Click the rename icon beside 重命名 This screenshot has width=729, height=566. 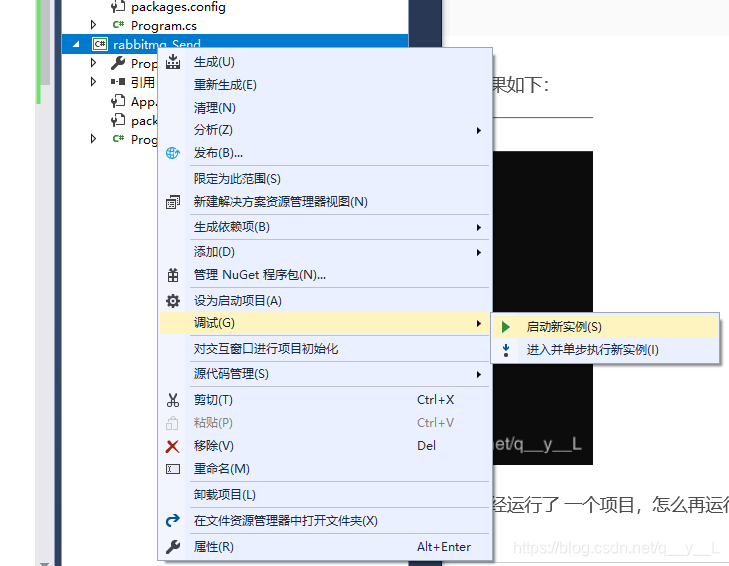click(x=173, y=469)
